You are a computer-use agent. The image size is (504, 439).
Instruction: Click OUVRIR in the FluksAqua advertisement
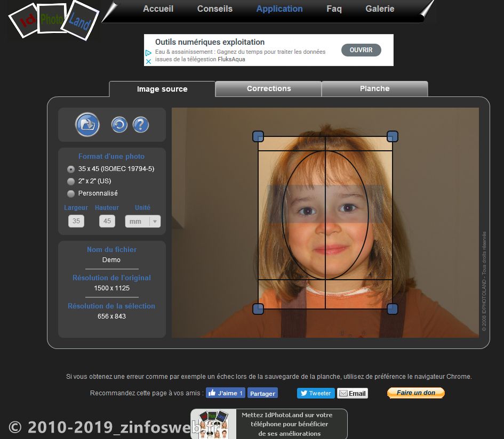click(361, 50)
